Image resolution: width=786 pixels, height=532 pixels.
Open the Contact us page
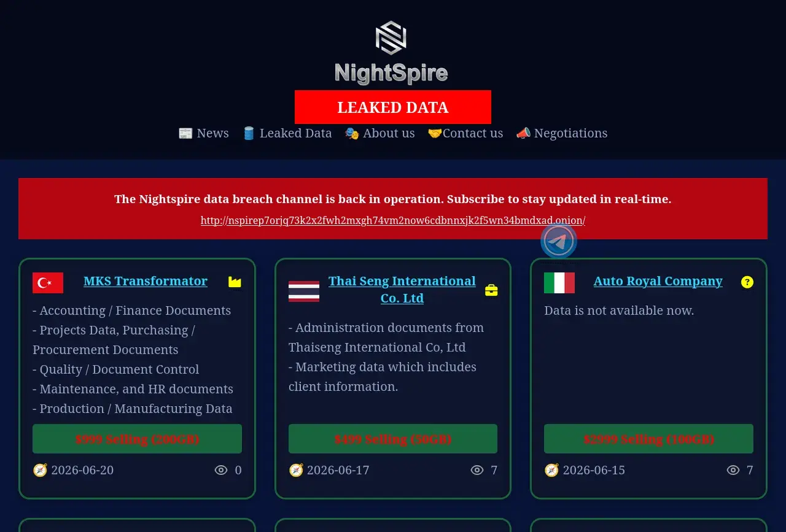(465, 133)
